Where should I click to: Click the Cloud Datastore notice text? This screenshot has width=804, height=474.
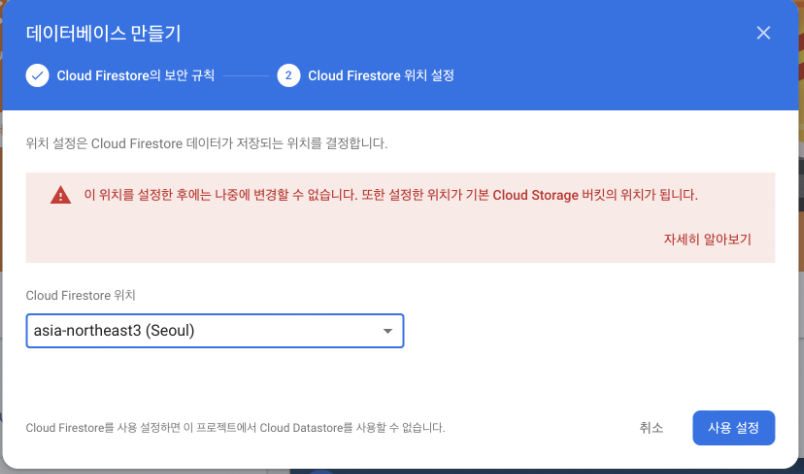(x=235, y=428)
